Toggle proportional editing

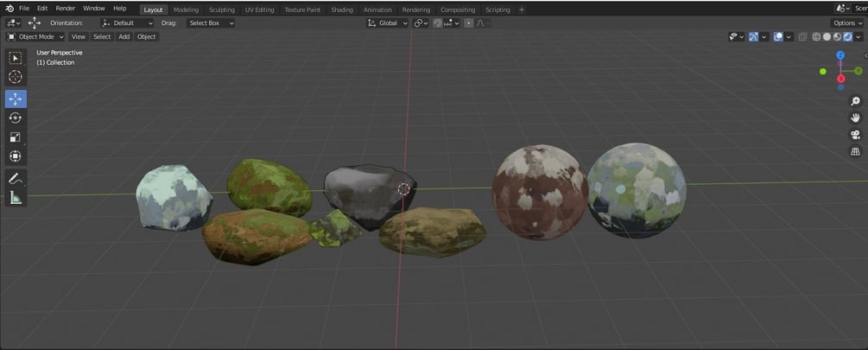click(x=469, y=23)
